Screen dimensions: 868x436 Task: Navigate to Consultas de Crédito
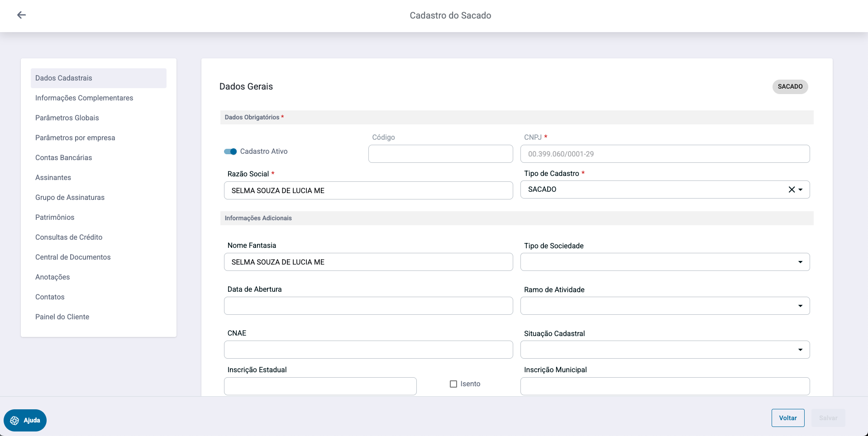69,237
